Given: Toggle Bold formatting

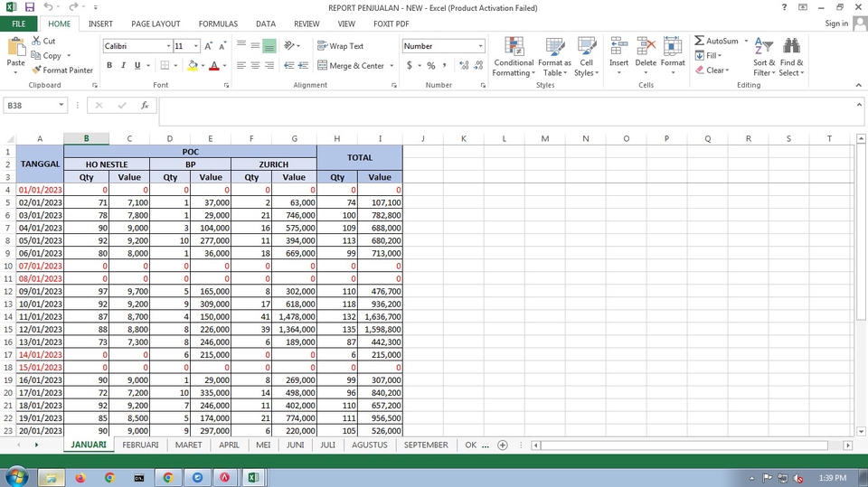Looking at the screenshot, I should [109, 65].
